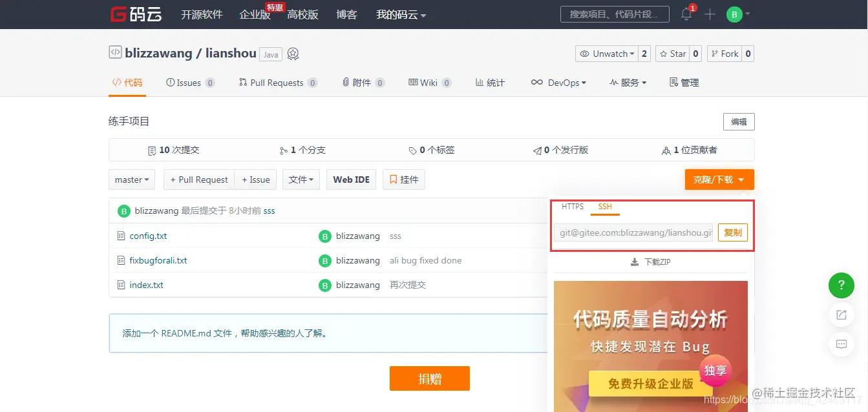The height and width of the screenshot is (412, 868).
Task: Open the green B user avatar menu
Action: pyautogui.click(x=734, y=14)
